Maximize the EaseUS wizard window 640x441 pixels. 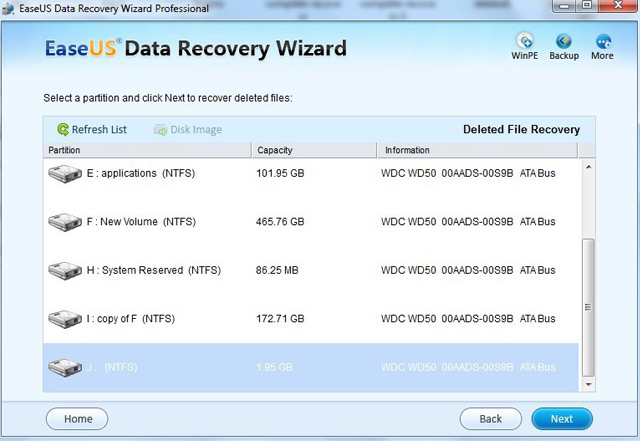pos(587,6)
